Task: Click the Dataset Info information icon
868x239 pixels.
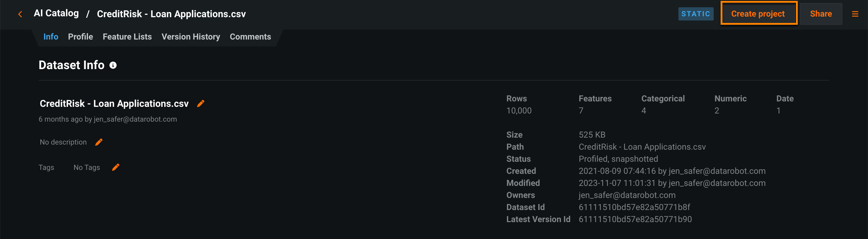Action: coord(113,65)
